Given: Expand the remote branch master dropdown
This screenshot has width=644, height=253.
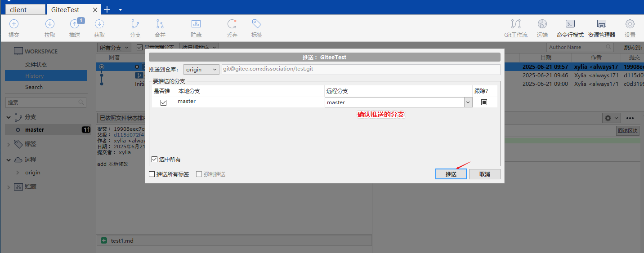Looking at the screenshot, I should pyautogui.click(x=468, y=102).
